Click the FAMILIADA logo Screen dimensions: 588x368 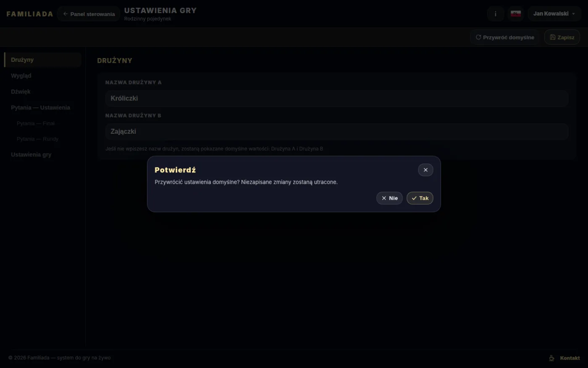30,14
